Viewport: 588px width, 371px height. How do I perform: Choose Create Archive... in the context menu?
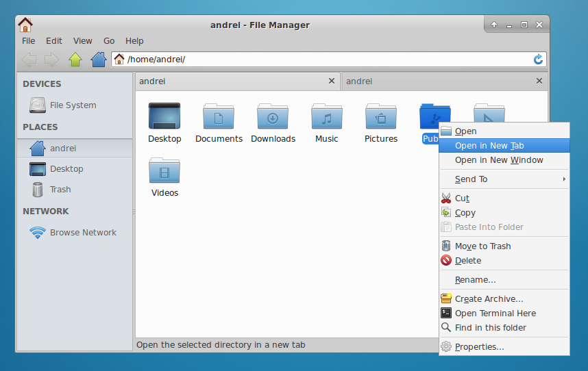[504, 298]
